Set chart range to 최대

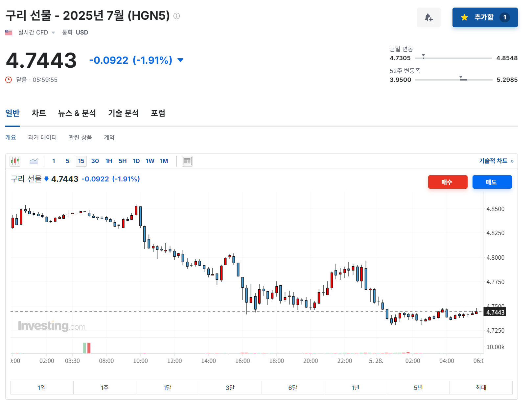pyautogui.click(x=481, y=388)
